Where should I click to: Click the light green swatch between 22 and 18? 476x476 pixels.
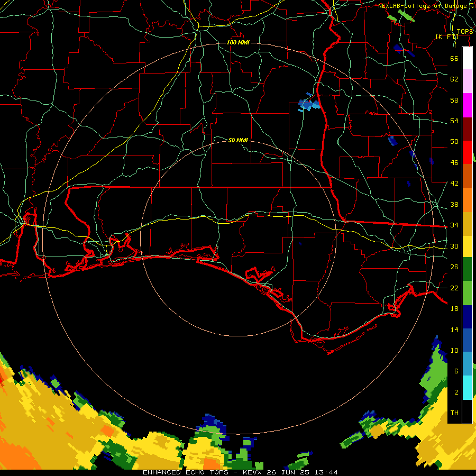467,293
